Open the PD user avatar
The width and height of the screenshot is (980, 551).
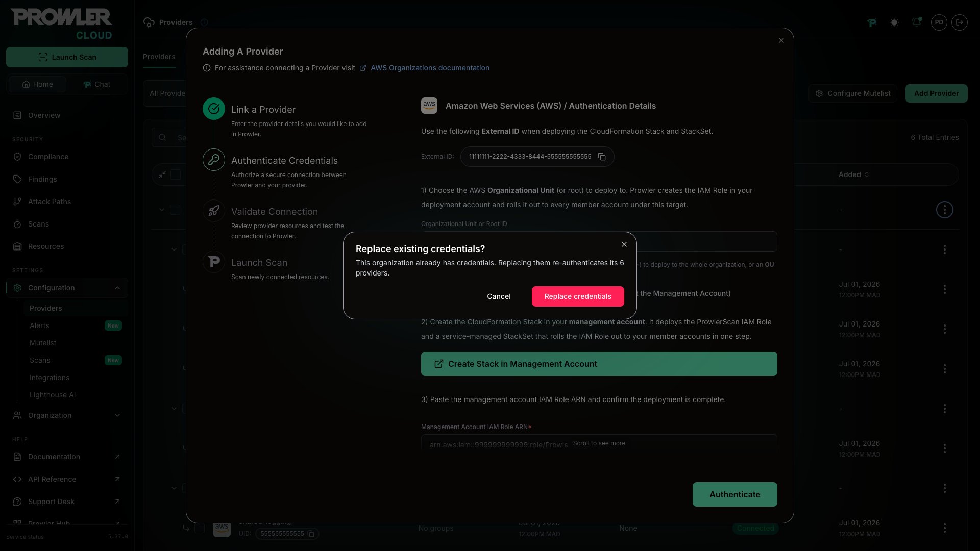(x=939, y=22)
